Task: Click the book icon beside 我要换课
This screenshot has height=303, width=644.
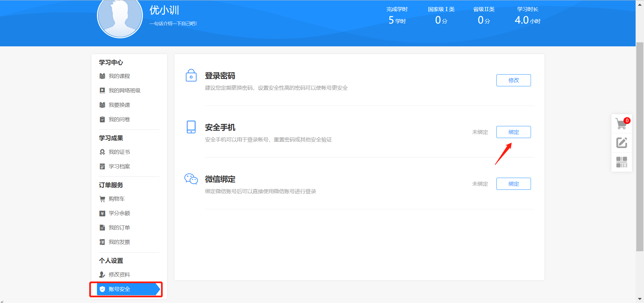Action: 102,105
